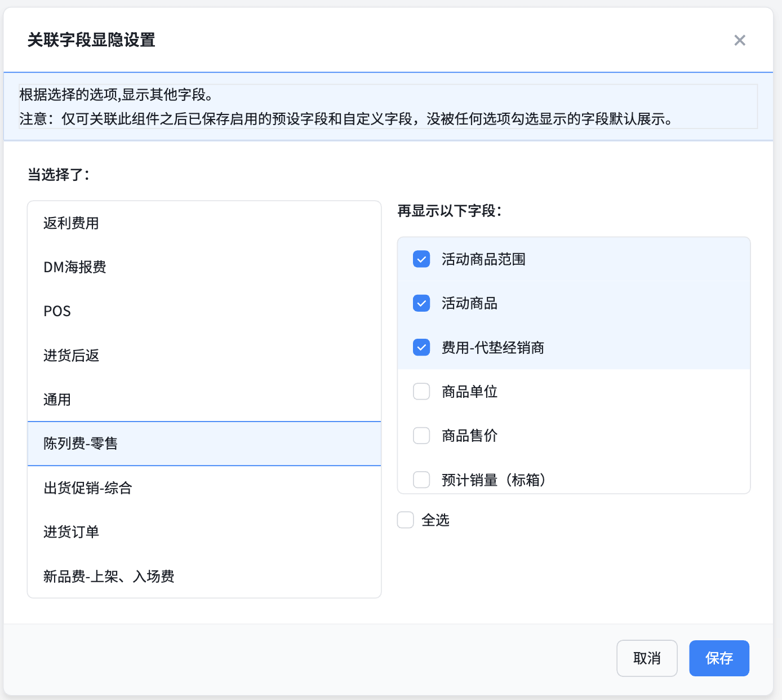Select 进货后返 option
The height and width of the screenshot is (700, 782).
point(72,356)
